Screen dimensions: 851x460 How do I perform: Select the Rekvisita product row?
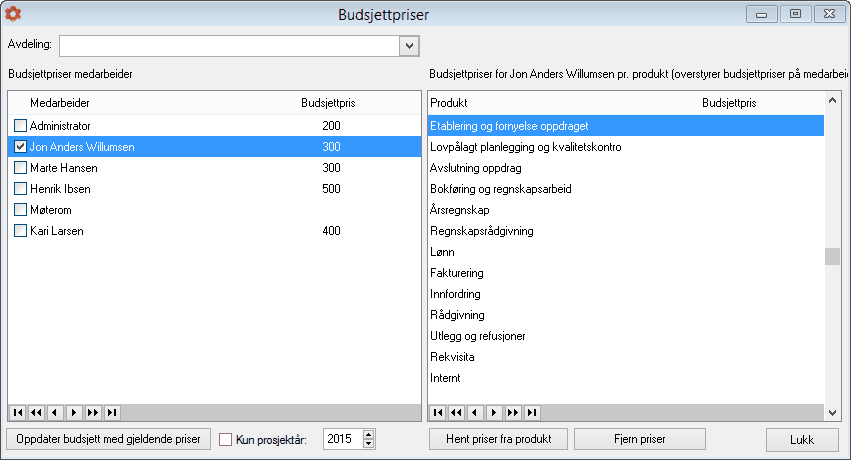coord(626,356)
